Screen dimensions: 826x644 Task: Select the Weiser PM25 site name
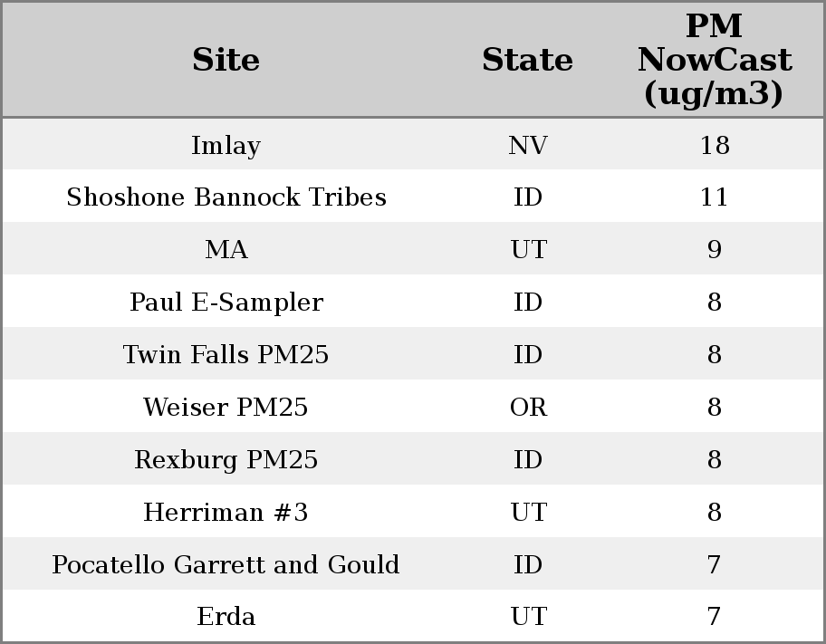[226, 408]
